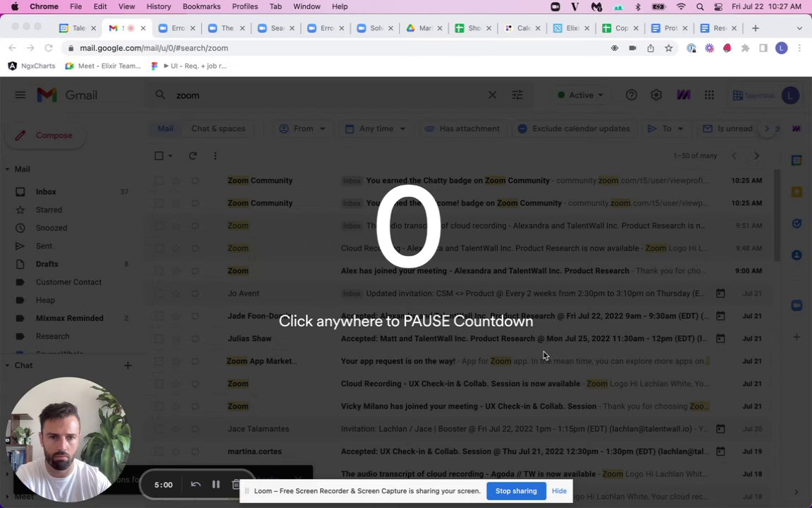The height and width of the screenshot is (508, 812).
Task: Select checkbox for Jo Avent email
Action: [159, 294]
